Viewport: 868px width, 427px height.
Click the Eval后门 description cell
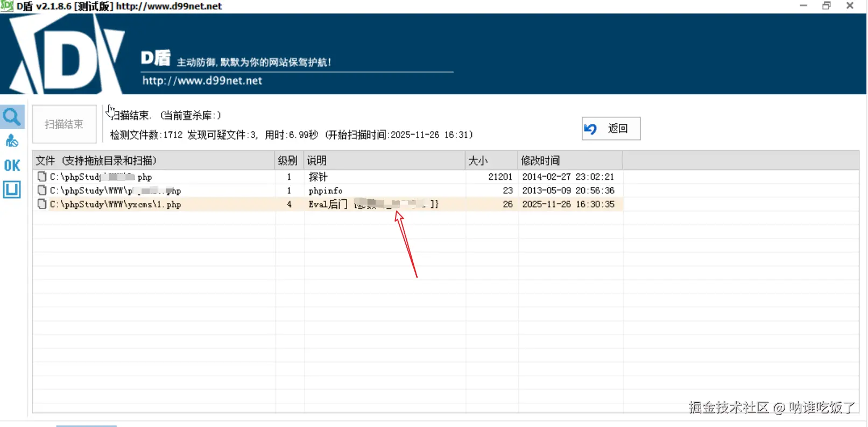373,204
